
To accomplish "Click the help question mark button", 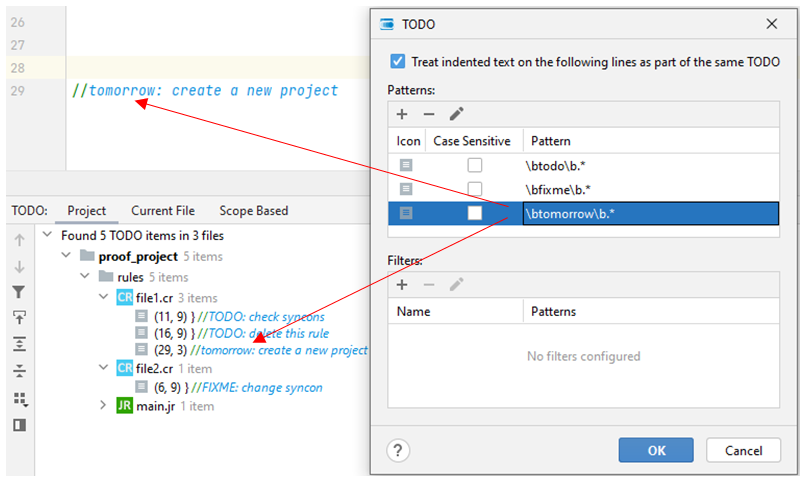I will click(x=398, y=450).
